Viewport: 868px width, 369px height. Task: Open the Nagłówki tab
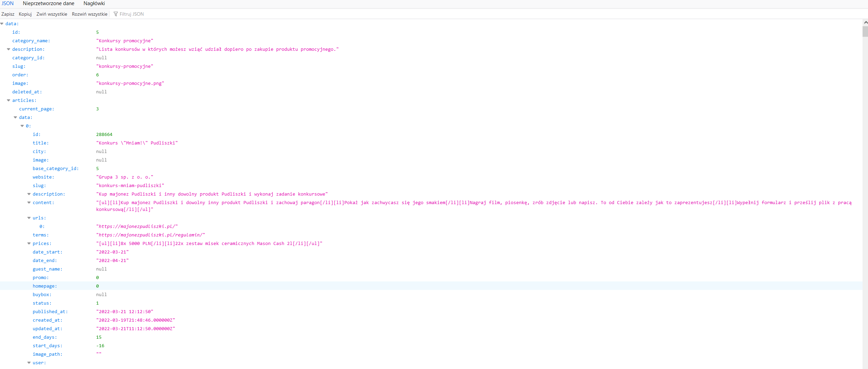pos(94,3)
